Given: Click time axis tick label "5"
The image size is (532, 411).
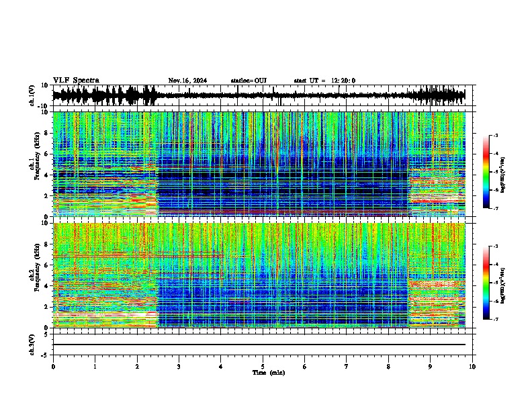Looking at the screenshot, I should coord(263,367).
